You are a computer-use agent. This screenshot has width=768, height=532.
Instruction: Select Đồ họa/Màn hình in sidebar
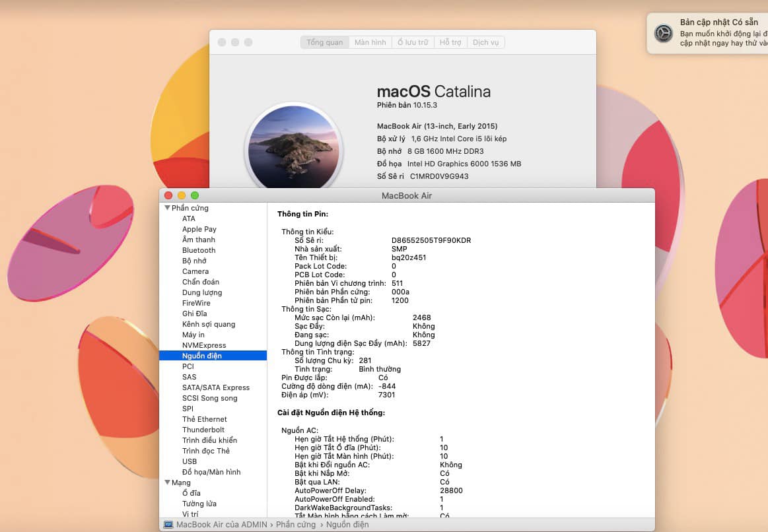tap(211, 472)
